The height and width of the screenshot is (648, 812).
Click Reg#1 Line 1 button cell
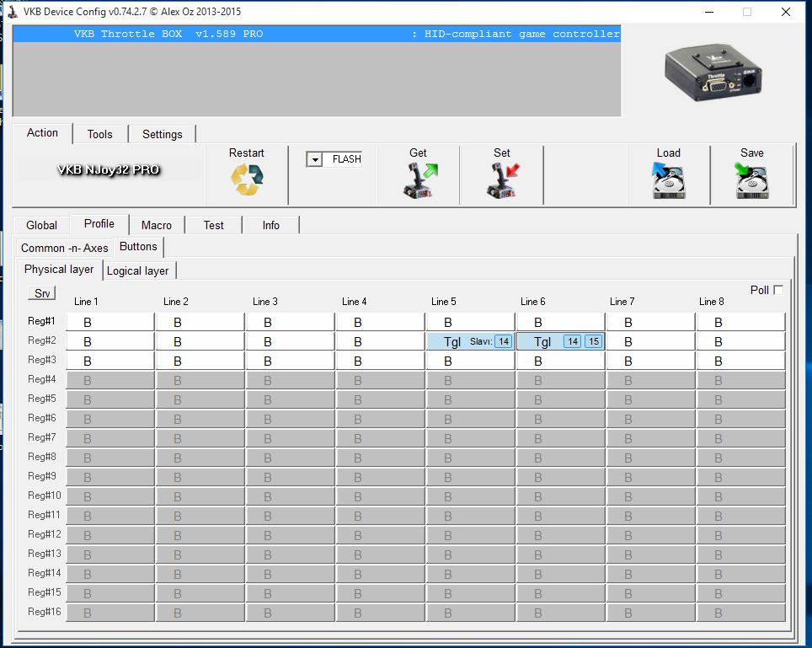110,322
